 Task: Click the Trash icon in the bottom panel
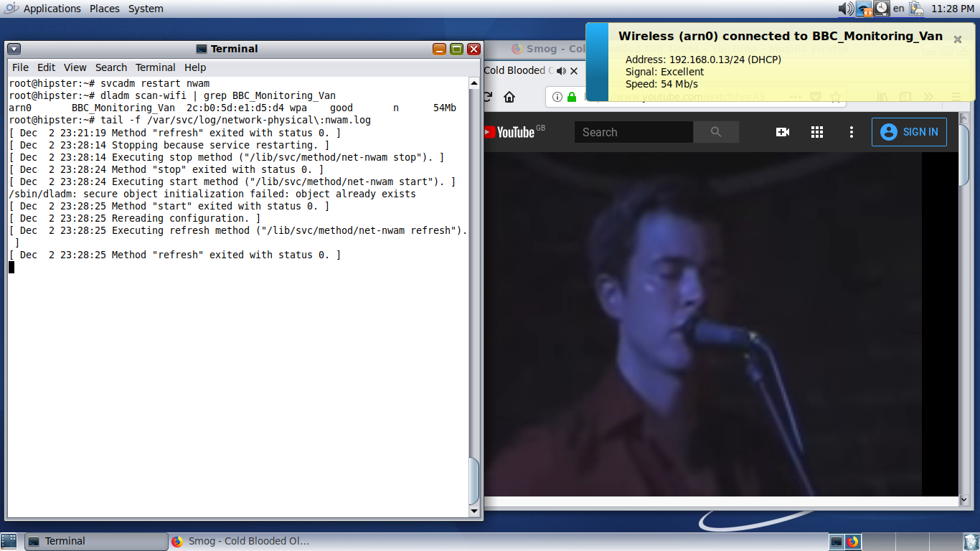pyautogui.click(x=970, y=541)
